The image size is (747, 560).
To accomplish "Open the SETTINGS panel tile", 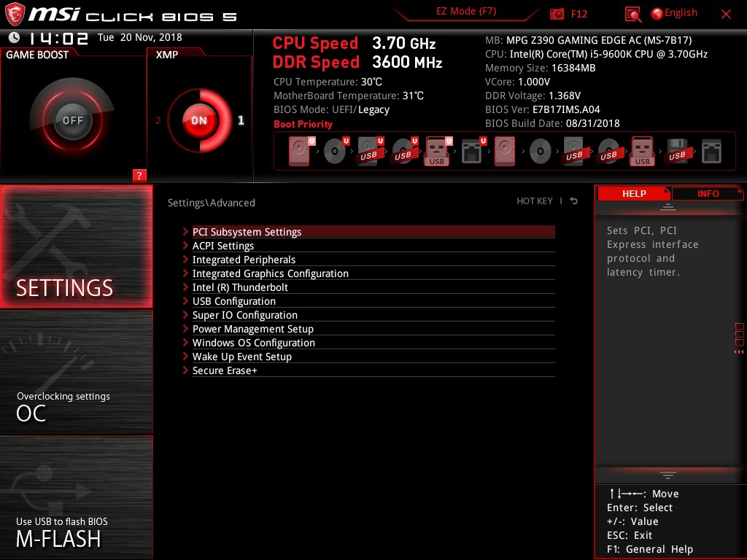I will (76, 246).
